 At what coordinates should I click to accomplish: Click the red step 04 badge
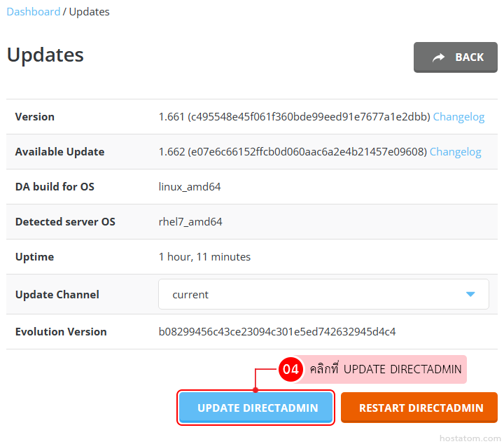coord(290,369)
